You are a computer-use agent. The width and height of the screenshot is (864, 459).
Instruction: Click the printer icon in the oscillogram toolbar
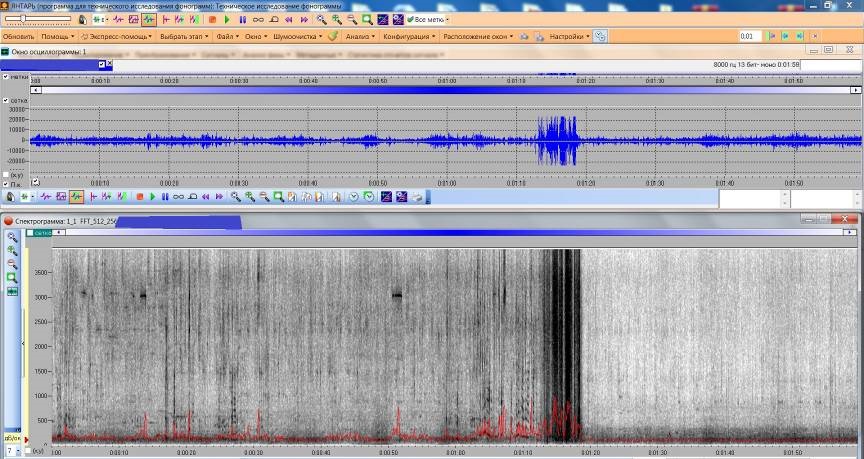[x=417, y=197]
